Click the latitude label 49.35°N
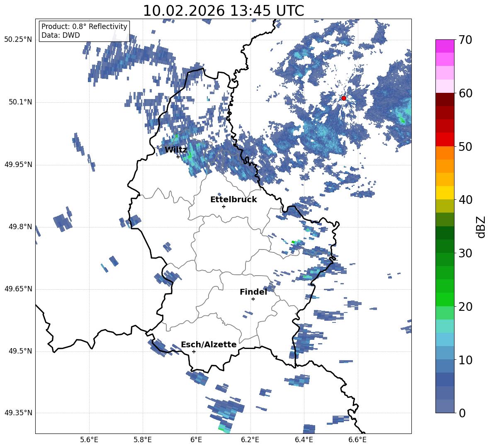Screen dimensions: 491x448 pos(18,413)
